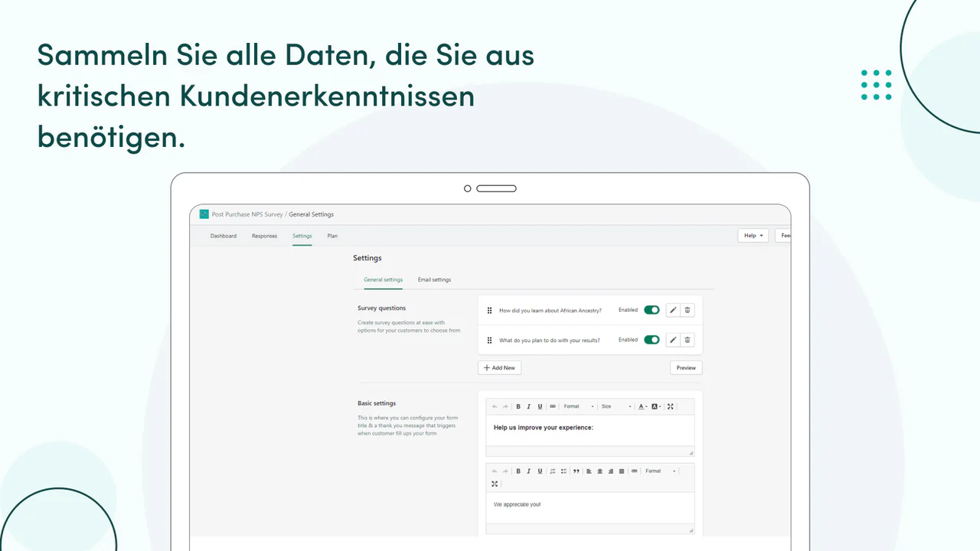The image size is (980, 551).
Task: Select the Settings tab
Action: click(302, 236)
